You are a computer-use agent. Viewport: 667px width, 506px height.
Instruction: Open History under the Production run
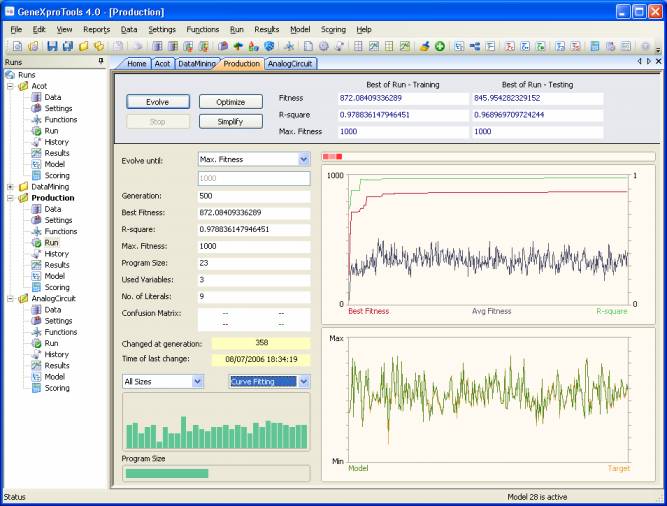point(57,254)
